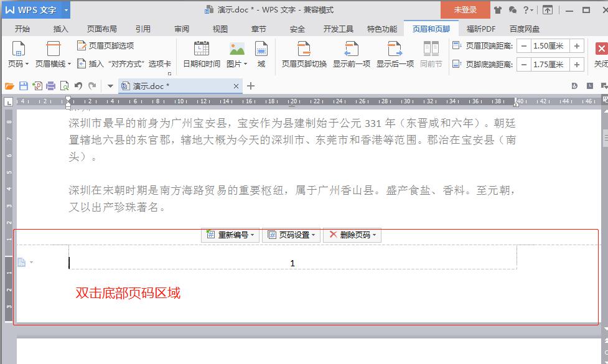This screenshot has width=608, height=364.
Task: Insert a 域 field
Action: (x=261, y=54)
